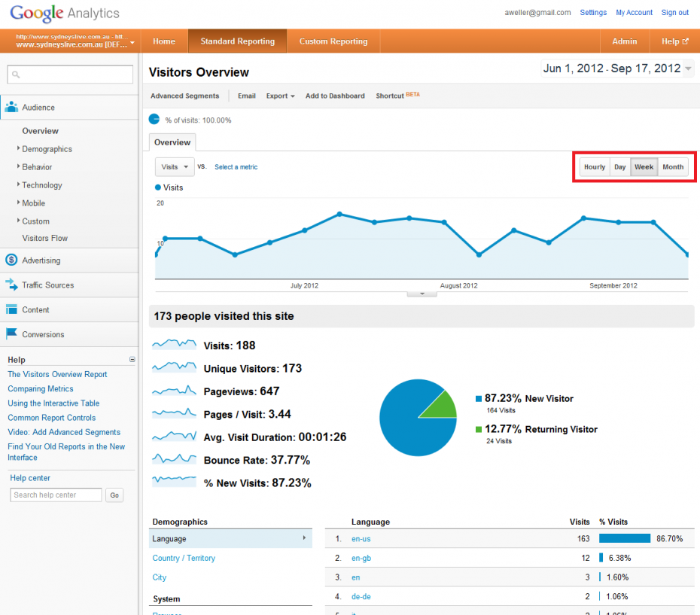Click the Traffic Sources arrows icon

coord(12,285)
